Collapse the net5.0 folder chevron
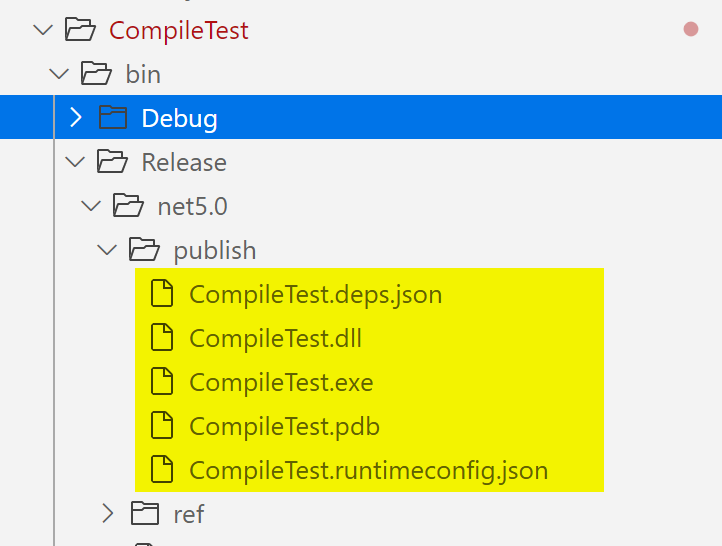Image resolution: width=722 pixels, height=546 pixels. (x=91, y=206)
